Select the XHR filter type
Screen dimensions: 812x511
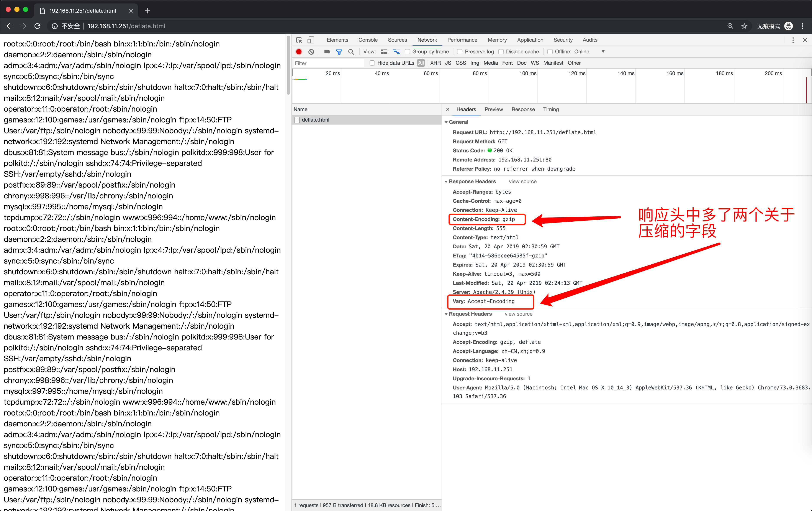pos(435,63)
